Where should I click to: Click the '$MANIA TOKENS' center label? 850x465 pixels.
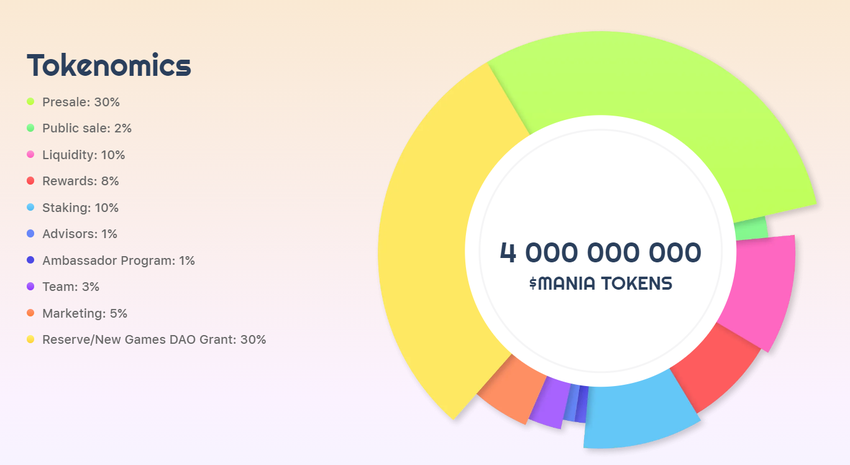point(600,284)
